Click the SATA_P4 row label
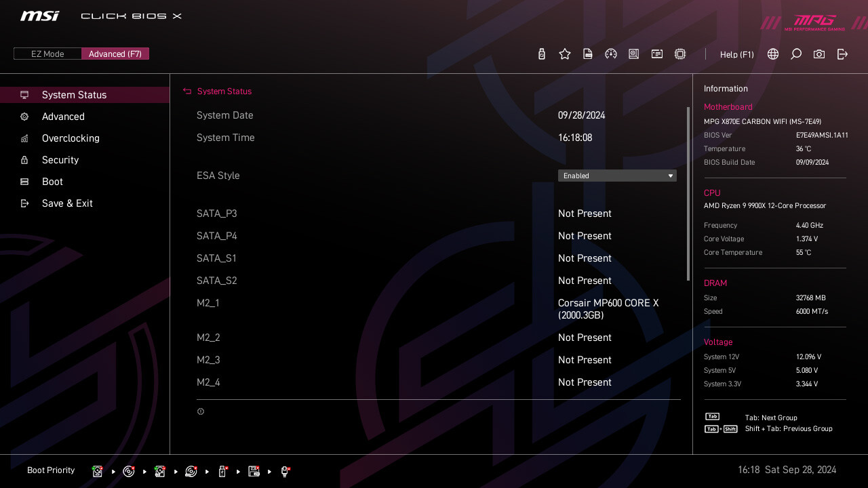 [x=217, y=236]
